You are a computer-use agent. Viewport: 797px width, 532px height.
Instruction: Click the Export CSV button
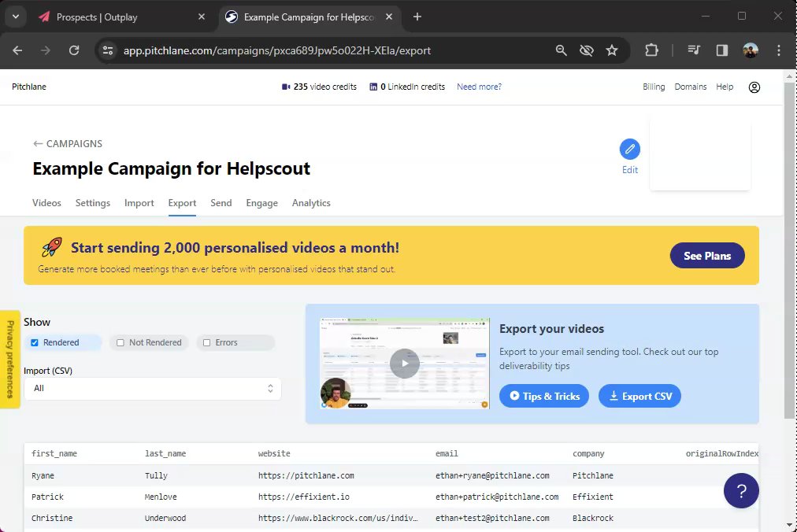coord(639,396)
